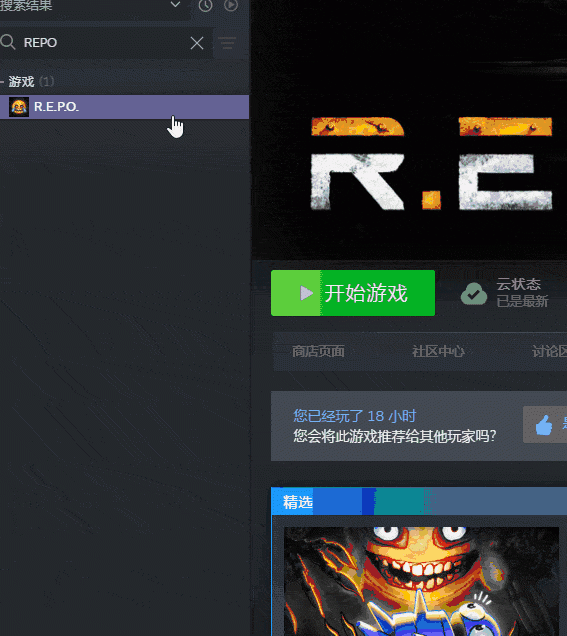Open the advanced filter options icon
Screen dimensions: 567x636
[227, 43]
